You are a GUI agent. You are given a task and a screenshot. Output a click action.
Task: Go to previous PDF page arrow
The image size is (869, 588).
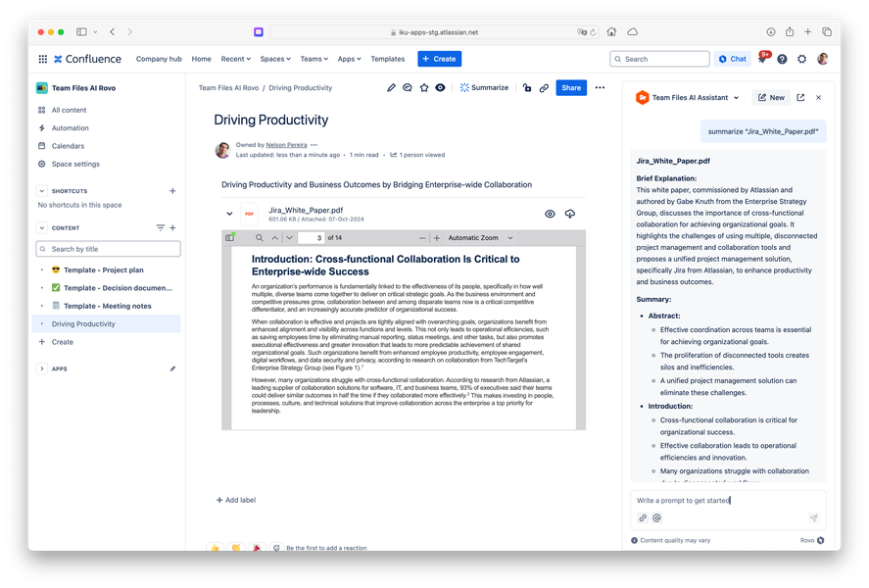click(x=275, y=238)
